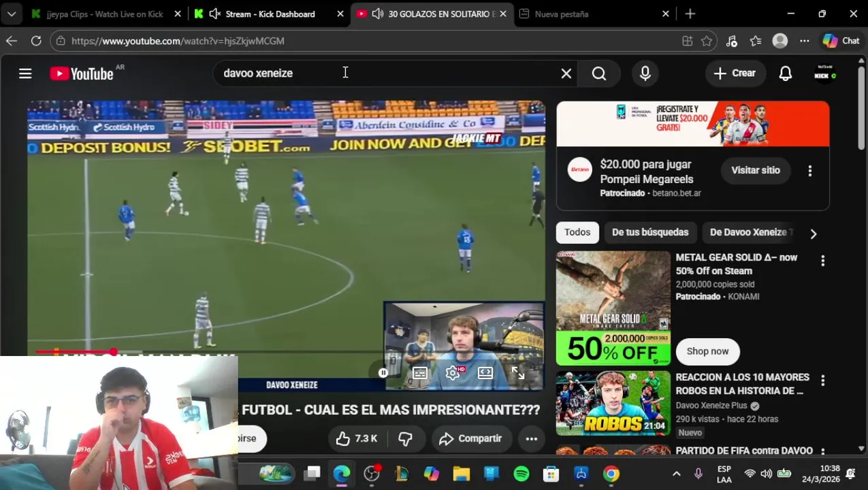
Task: Open options menu for the Betano ad
Action: pos(809,171)
